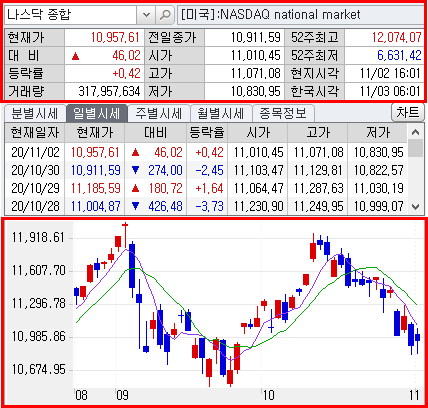Viewport: 428px width, 408px height.
Task: Click the 차트 button
Action: pos(408,112)
